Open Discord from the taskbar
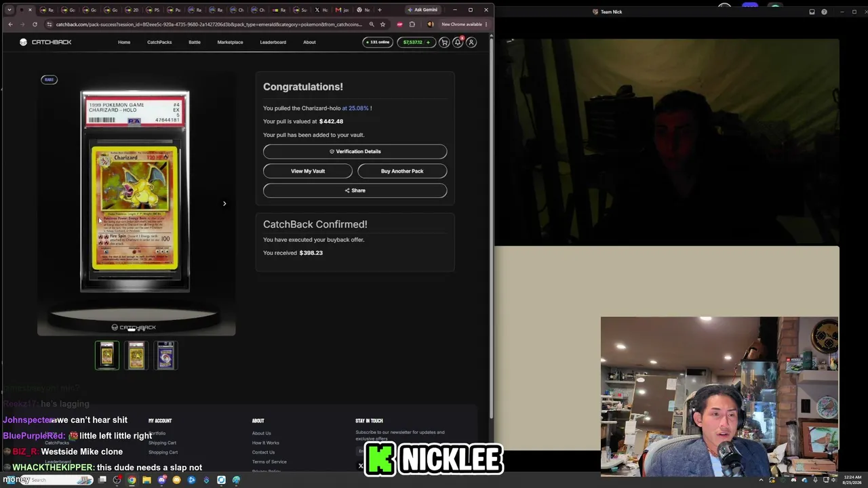Screen dimensions: 868x488 [x=161, y=480]
